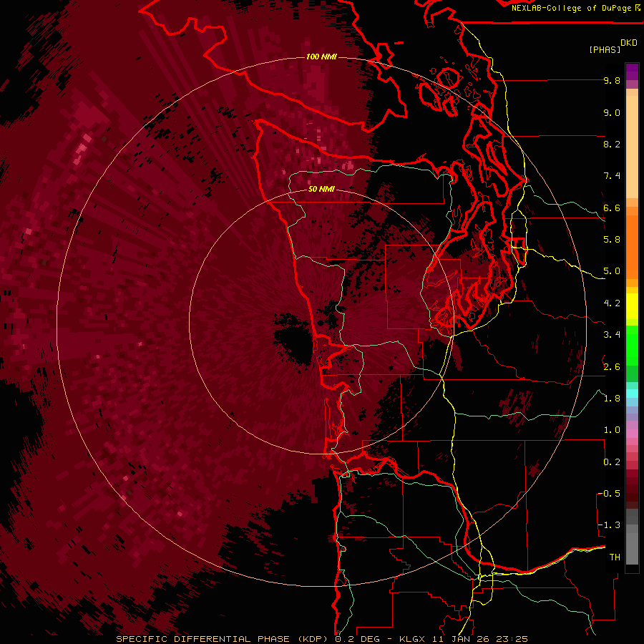Click the orange color bar segment
The image size is (644, 644).
(632, 246)
